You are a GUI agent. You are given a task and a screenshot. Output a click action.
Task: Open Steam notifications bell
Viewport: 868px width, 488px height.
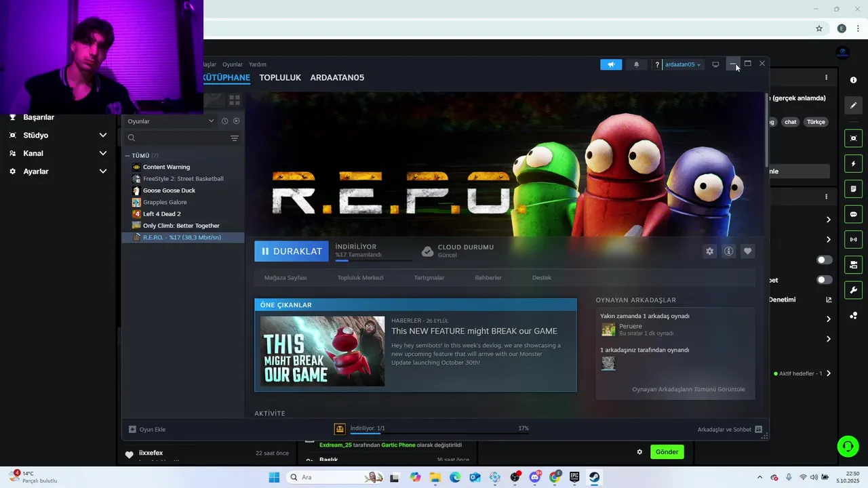tap(636, 64)
